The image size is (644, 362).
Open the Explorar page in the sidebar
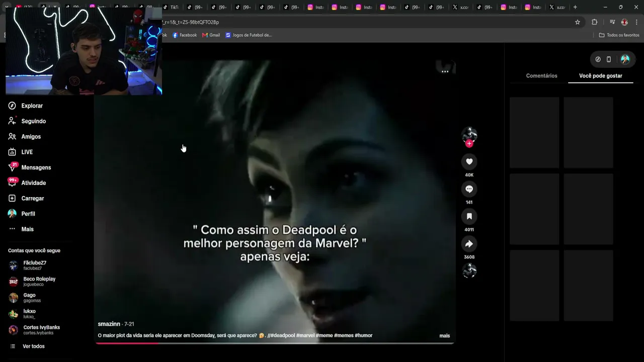(x=26, y=106)
